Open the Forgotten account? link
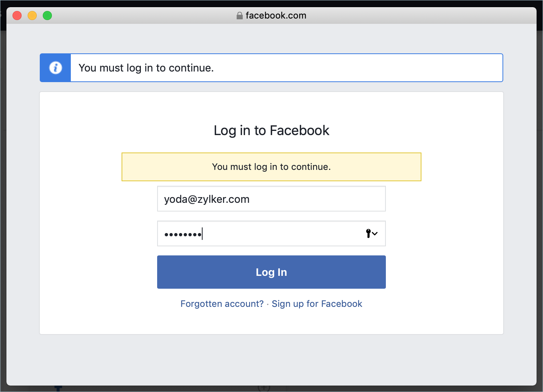Viewport: 543px width, 392px height. pos(222,304)
